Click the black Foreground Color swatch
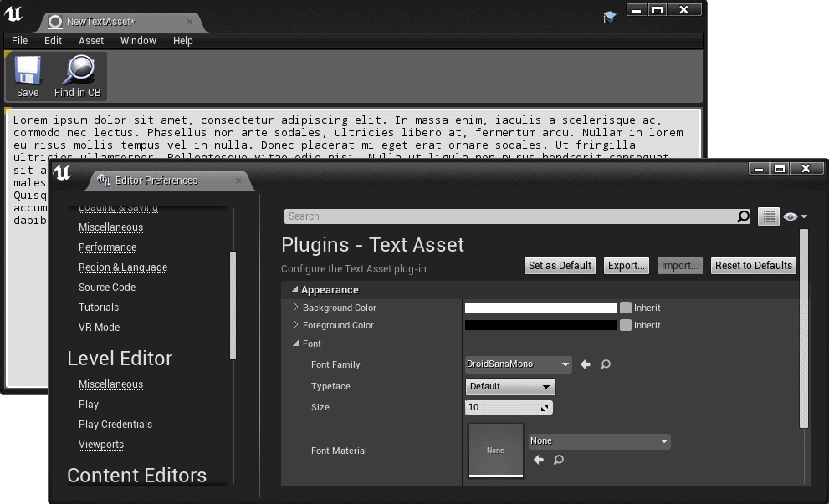This screenshot has width=829, height=504. [541, 325]
